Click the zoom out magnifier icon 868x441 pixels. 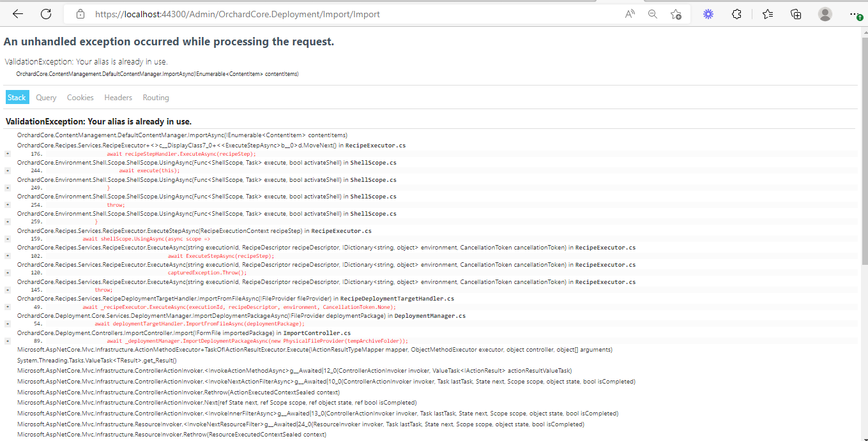(652, 13)
